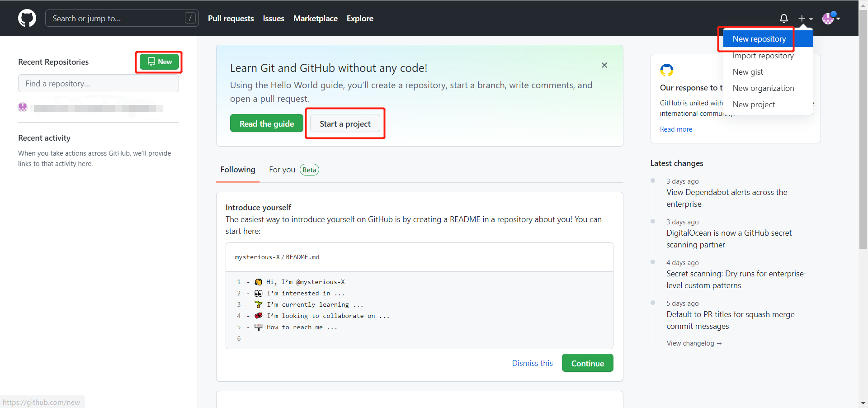
Task: Click the GitHub Octocat logo
Action: [27, 19]
